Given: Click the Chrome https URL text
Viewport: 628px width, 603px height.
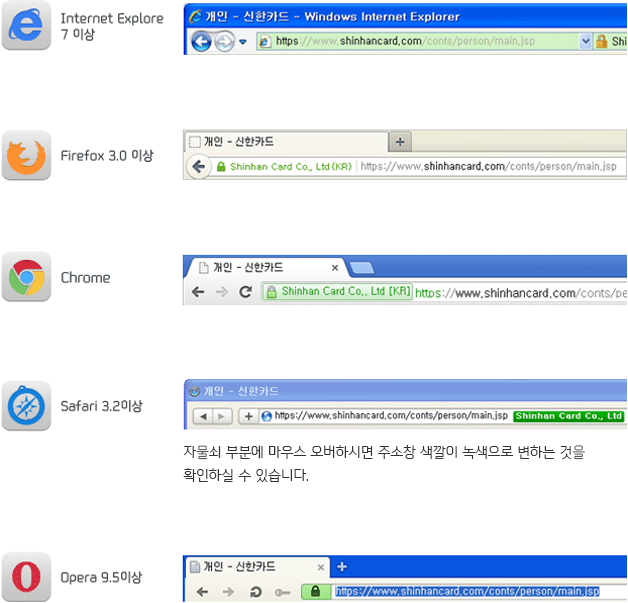Looking at the screenshot, I should [x=520, y=293].
